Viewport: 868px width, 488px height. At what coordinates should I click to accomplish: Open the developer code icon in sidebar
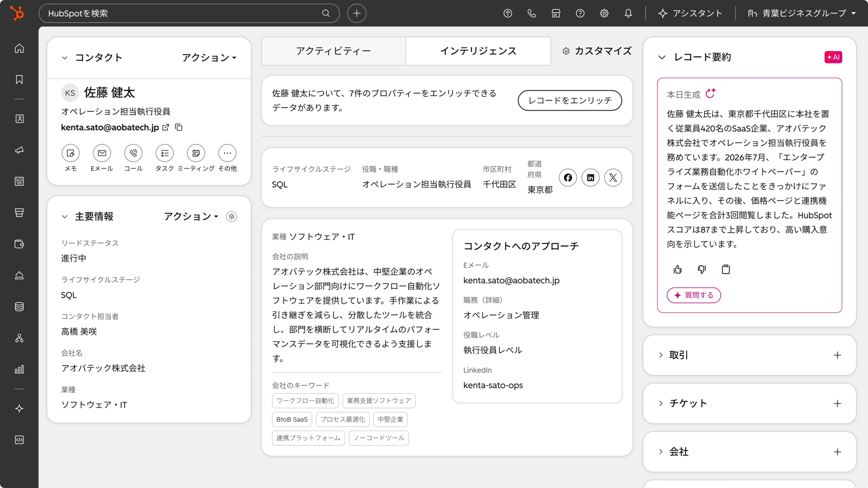click(19, 440)
